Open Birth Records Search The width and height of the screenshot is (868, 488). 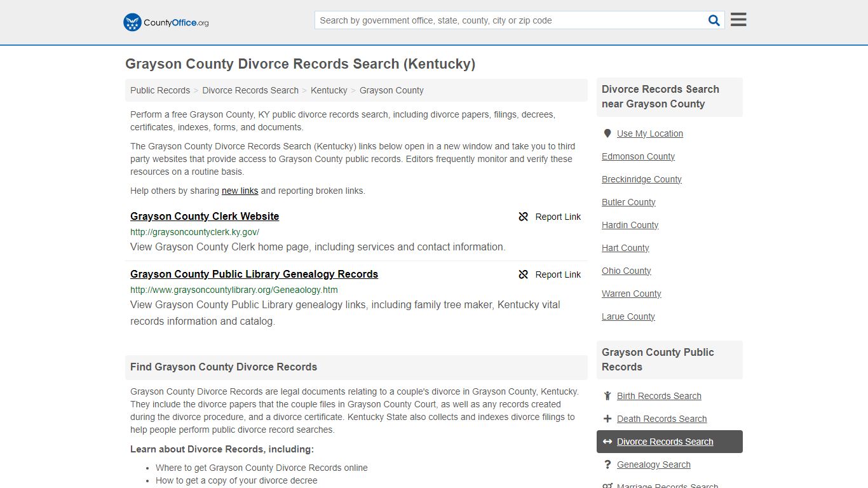point(659,396)
